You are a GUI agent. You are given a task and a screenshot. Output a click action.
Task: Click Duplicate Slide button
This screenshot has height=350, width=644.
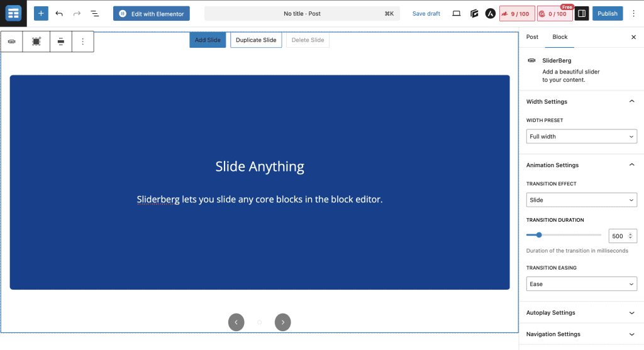256,40
